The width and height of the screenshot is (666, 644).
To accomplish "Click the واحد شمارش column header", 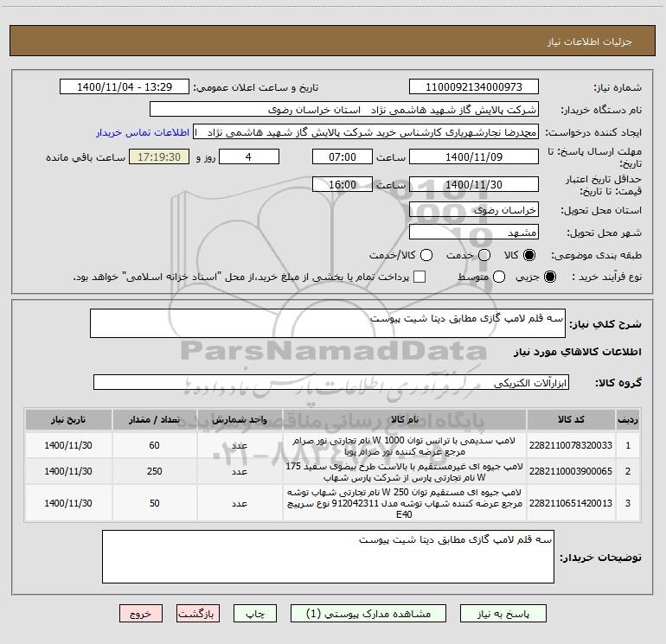I will (240, 419).
